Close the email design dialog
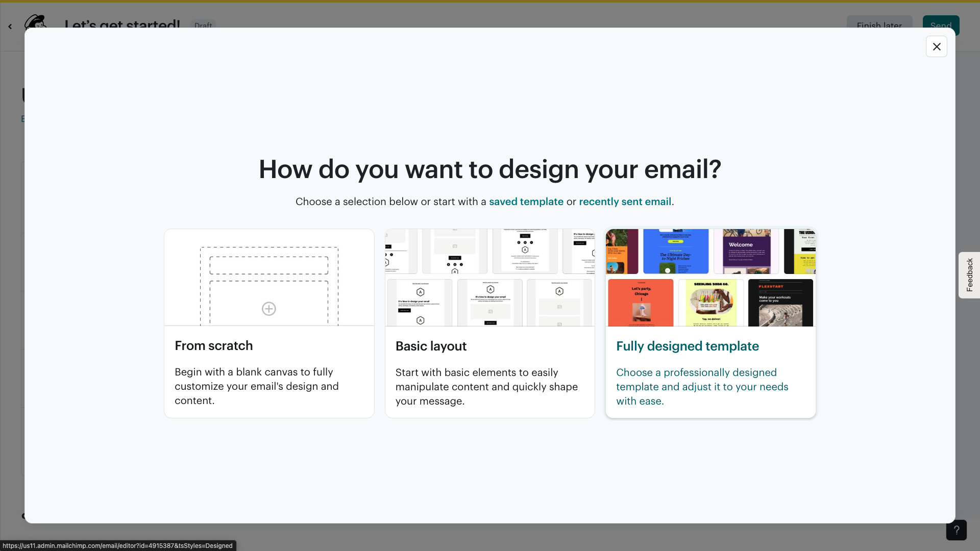Viewport: 980px width, 551px height. click(x=936, y=46)
